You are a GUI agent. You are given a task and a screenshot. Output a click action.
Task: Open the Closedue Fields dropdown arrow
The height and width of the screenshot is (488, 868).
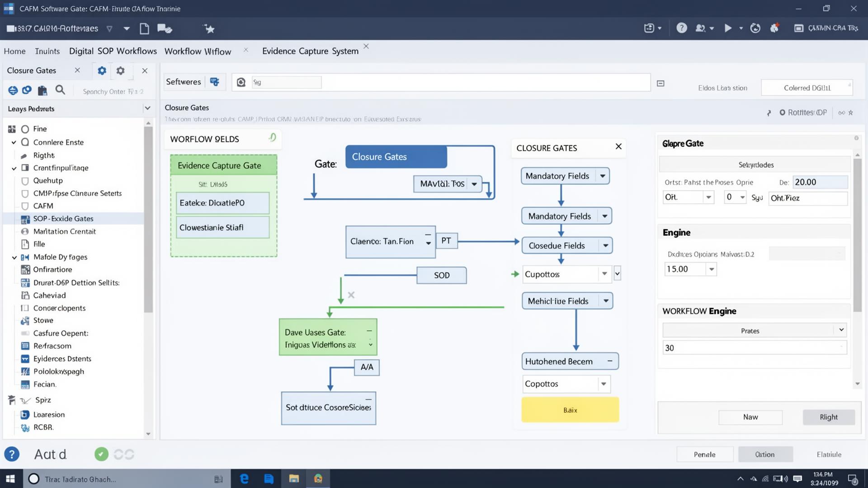605,246
